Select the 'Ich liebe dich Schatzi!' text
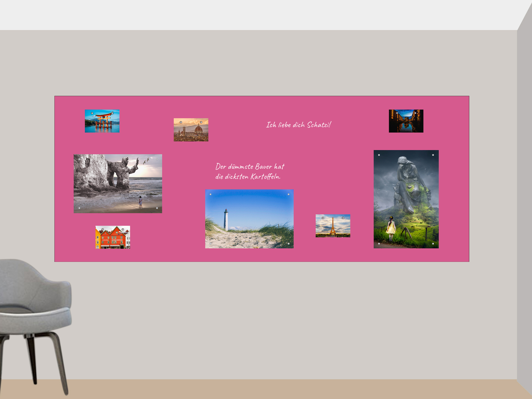This screenshot has width=532, height=399. point(299,125)
